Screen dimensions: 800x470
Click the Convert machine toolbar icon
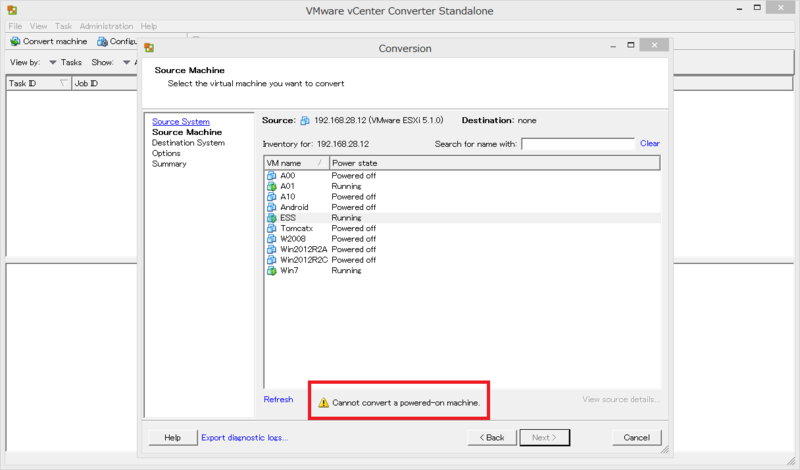(15, 41)
